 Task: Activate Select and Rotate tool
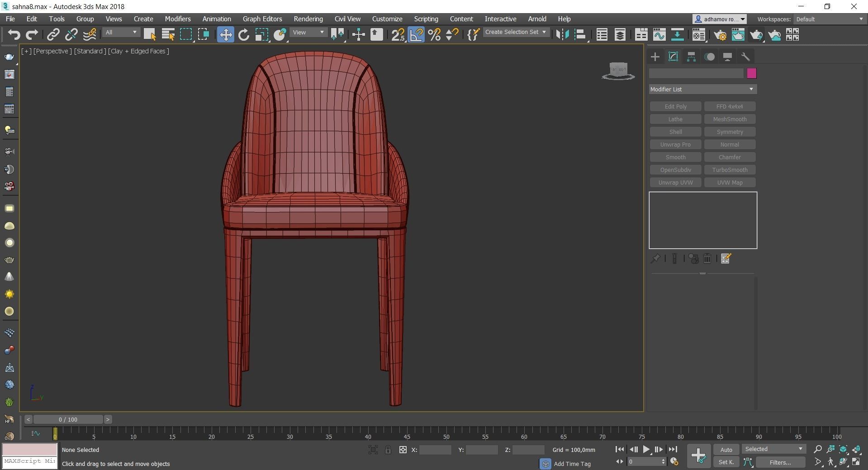point(243,35)
